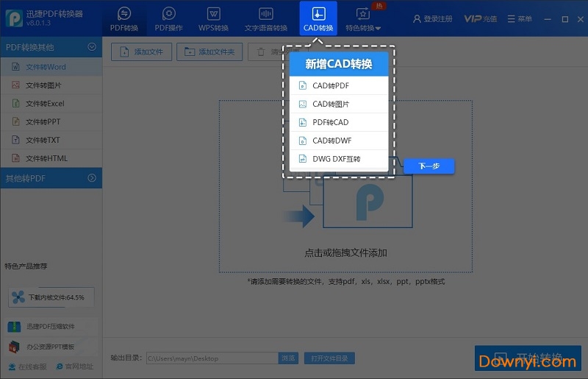Image resolution: width=588 pixels, height=379 pixels.
Task: Select 文件转图片 in sidebar
Action: [51, 85]
